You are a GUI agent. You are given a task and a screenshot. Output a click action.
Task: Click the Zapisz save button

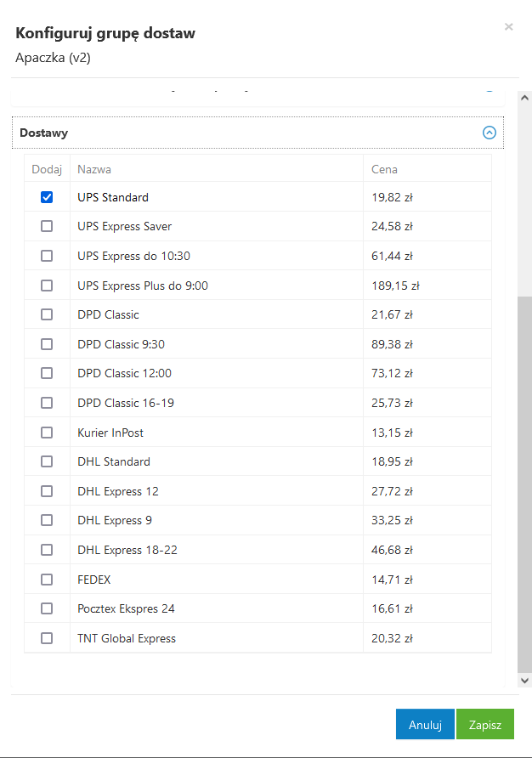point(485,724)
